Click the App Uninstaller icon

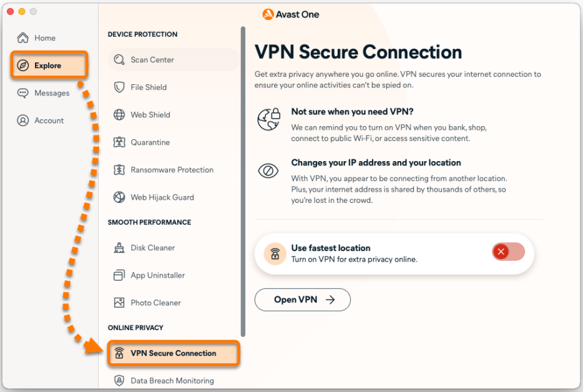(x=119, y=275)
